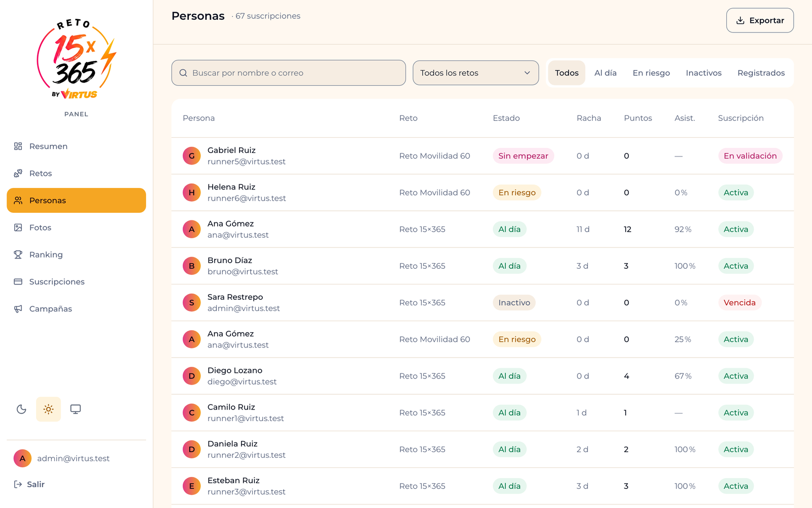Viewport: 812px width, 508px height.
Task: Open Ranking trophy icon
Action: point(18,255)
